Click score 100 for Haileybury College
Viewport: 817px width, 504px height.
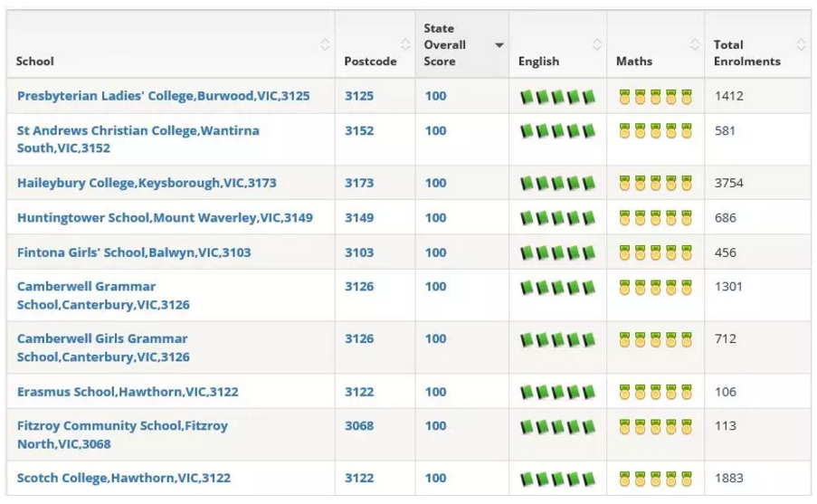click(x=435, y=183)
